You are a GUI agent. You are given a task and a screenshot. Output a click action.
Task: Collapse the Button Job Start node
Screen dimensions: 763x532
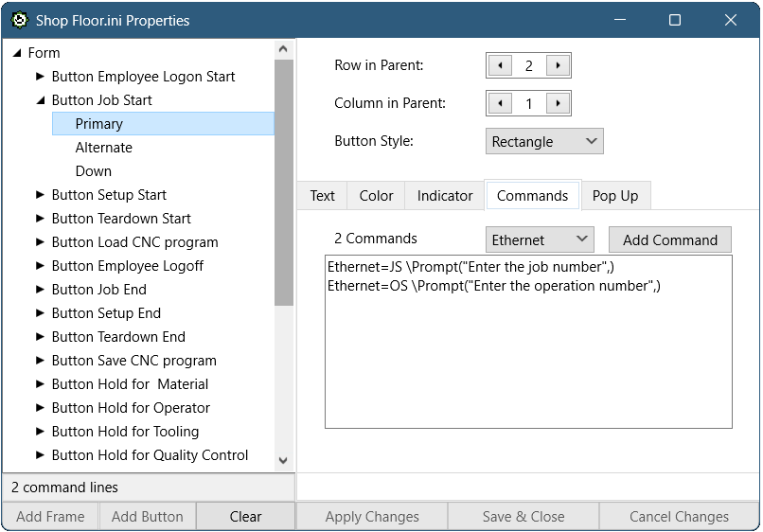tap(41, 100)
